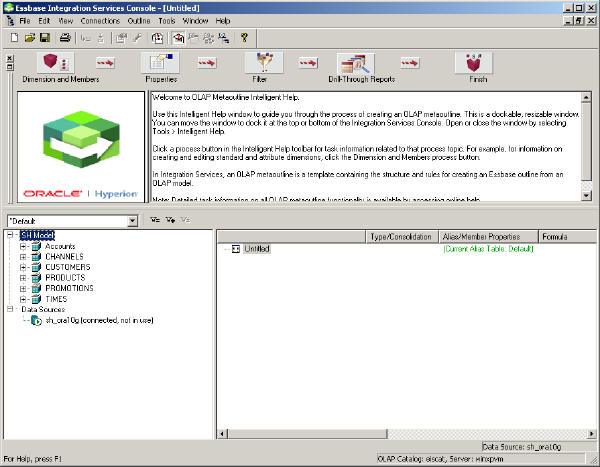
Task: Select the CUSTOMERS tree label
Action: click(68, 267)
